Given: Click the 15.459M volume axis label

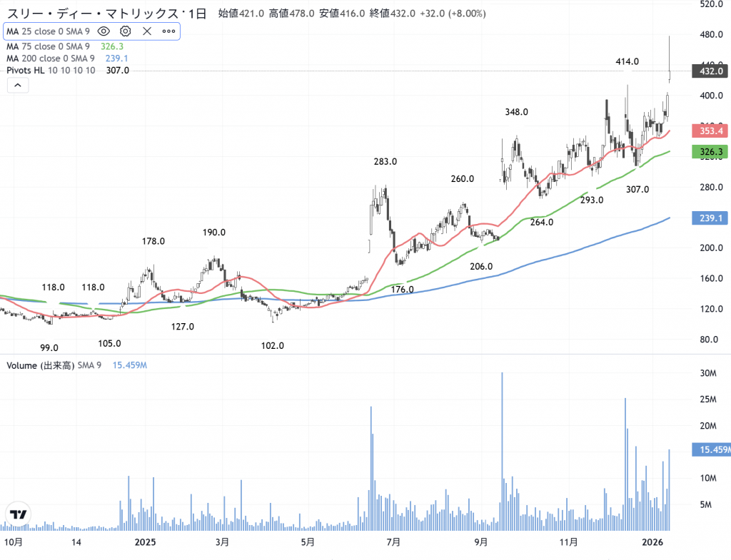Looking at the screenshot, I should point(711,450).
